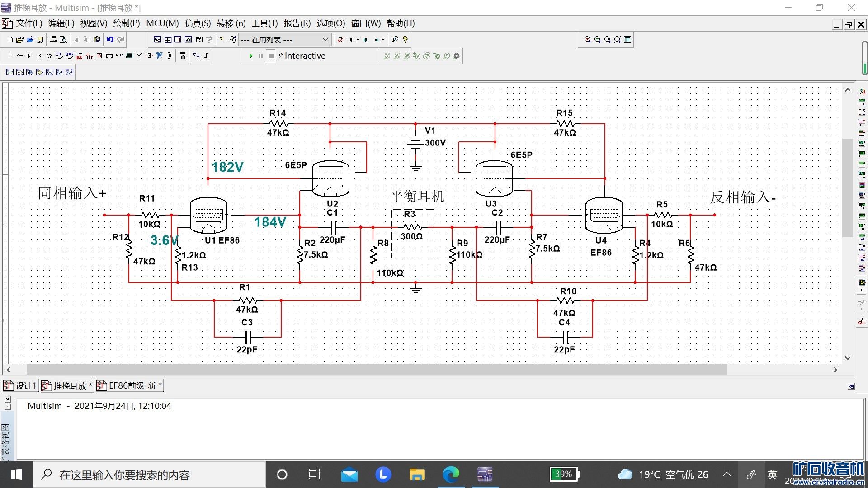Click the horizontal scrollbar of schematic
This screenshot has height=488, width=868.
point(376,370)
